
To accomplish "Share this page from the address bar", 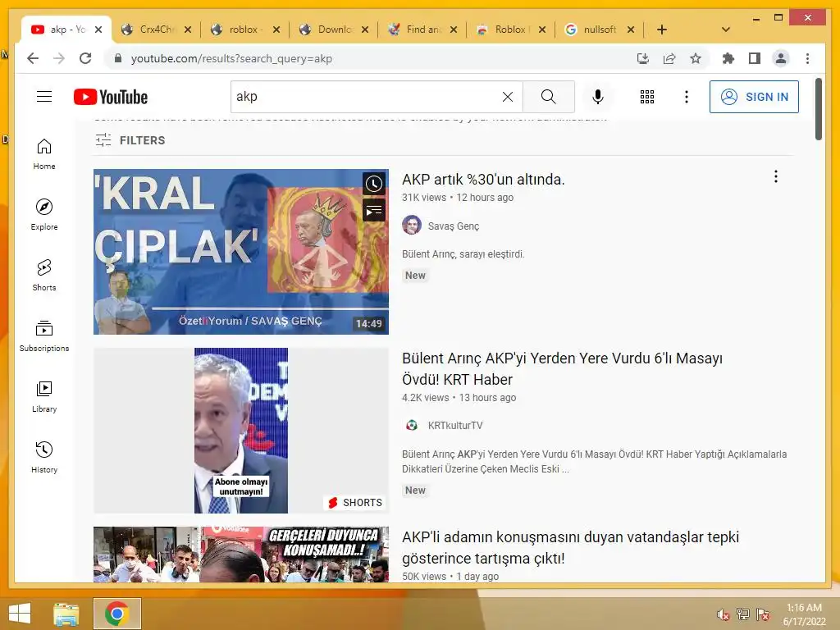I will [x=669, y=58].
